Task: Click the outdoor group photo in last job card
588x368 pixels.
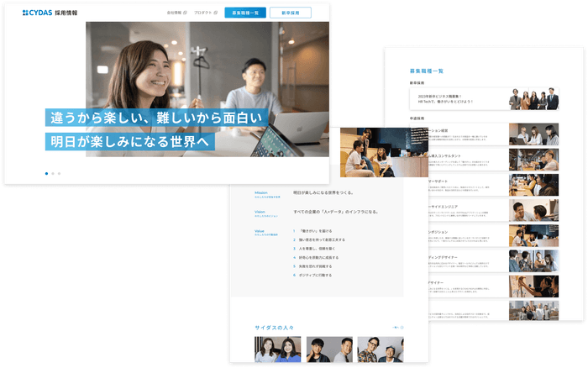Action: pyautogui.click(x=533, y=311)
